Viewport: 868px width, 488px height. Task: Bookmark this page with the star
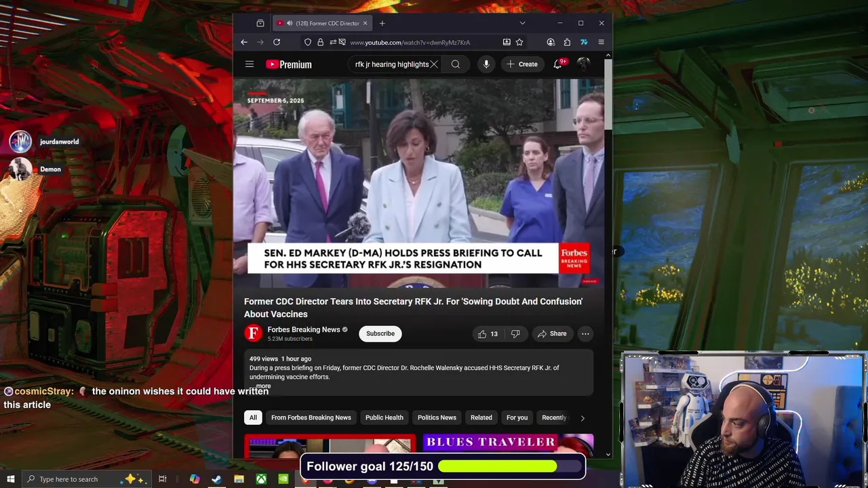tap(519, 42)
